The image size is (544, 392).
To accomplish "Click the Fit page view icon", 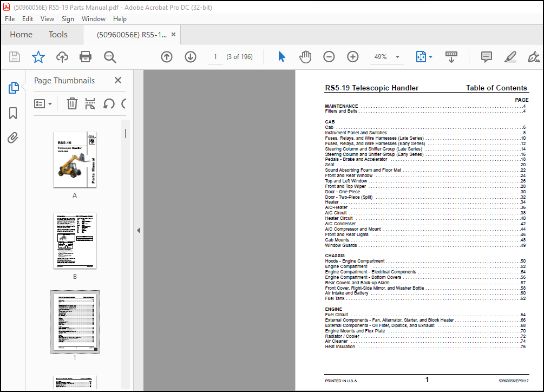I will 421,56.
